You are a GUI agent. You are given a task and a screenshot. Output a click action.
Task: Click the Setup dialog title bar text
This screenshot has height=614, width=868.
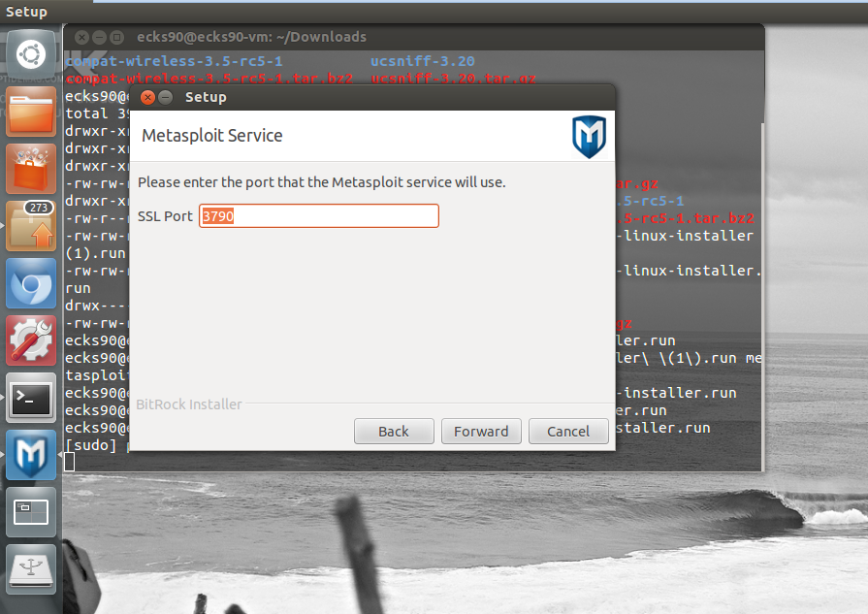206,97
